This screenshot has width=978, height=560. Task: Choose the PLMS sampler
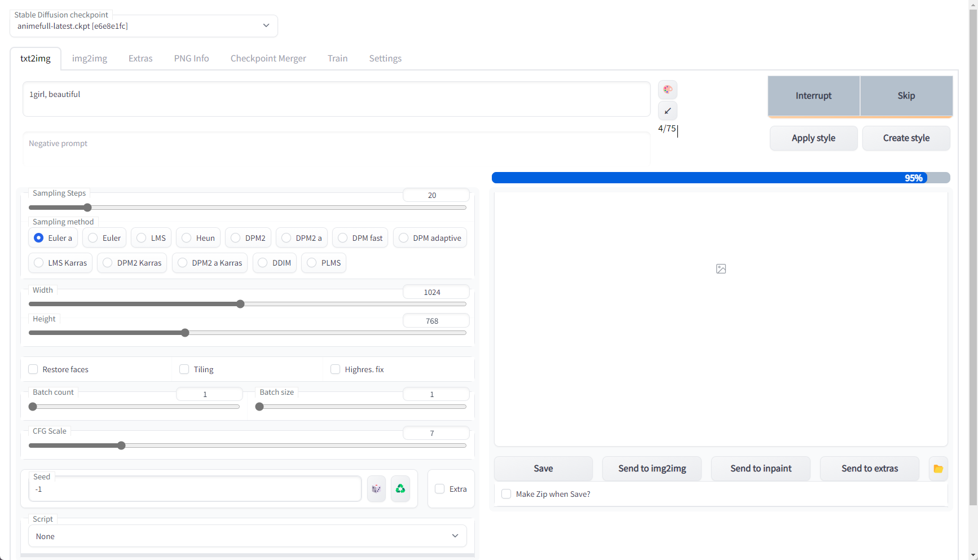(324, 263)
